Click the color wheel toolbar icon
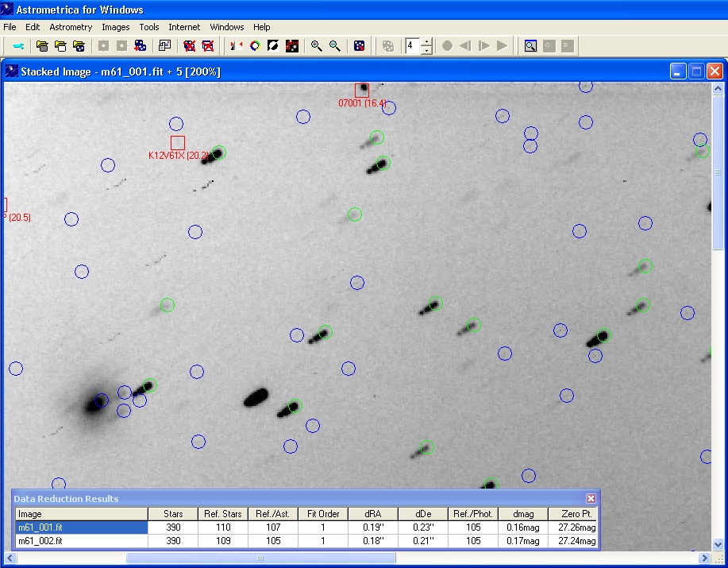This screenshot has width=728, height=568. pos(255,46)
